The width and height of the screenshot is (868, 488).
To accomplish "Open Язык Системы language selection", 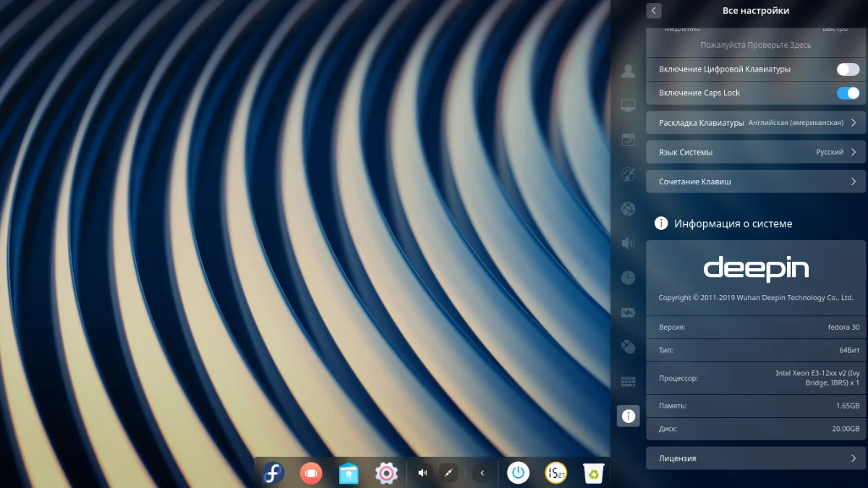I will (x=755, y=153).
